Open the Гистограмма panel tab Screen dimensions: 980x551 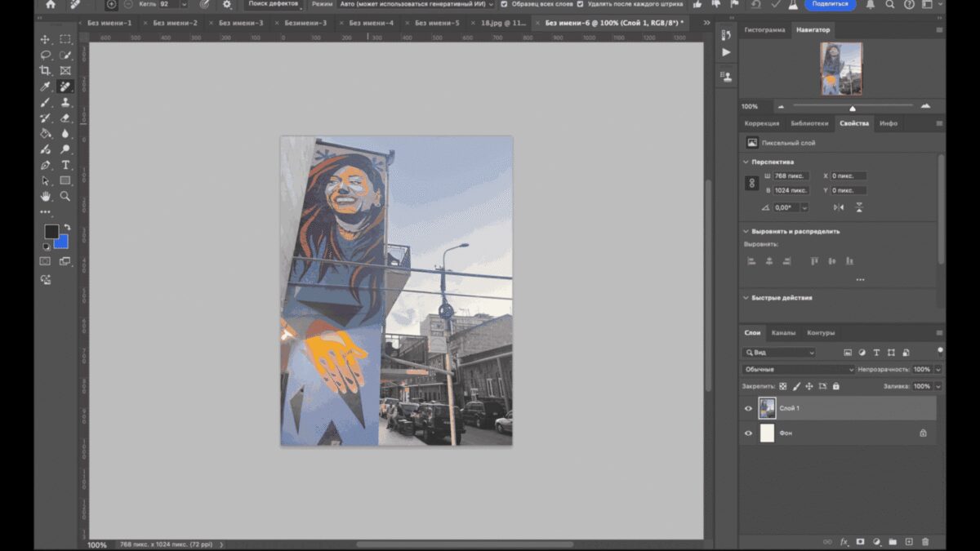click(x=764, y=30)
